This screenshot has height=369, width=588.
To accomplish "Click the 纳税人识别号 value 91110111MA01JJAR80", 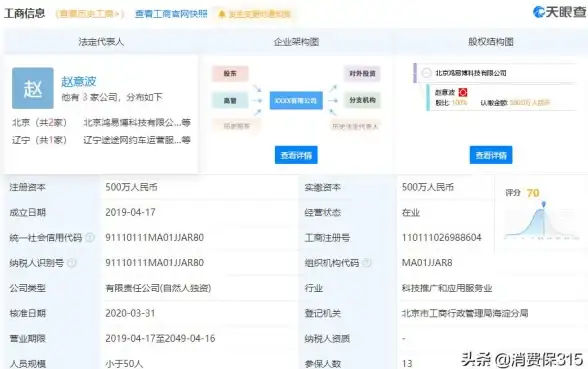I will point(154,262).
